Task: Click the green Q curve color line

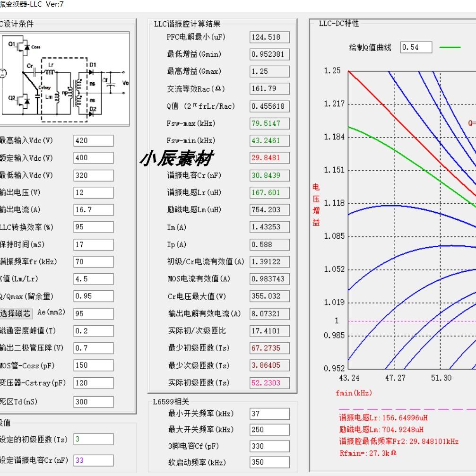Action: [x=450, y=47]
